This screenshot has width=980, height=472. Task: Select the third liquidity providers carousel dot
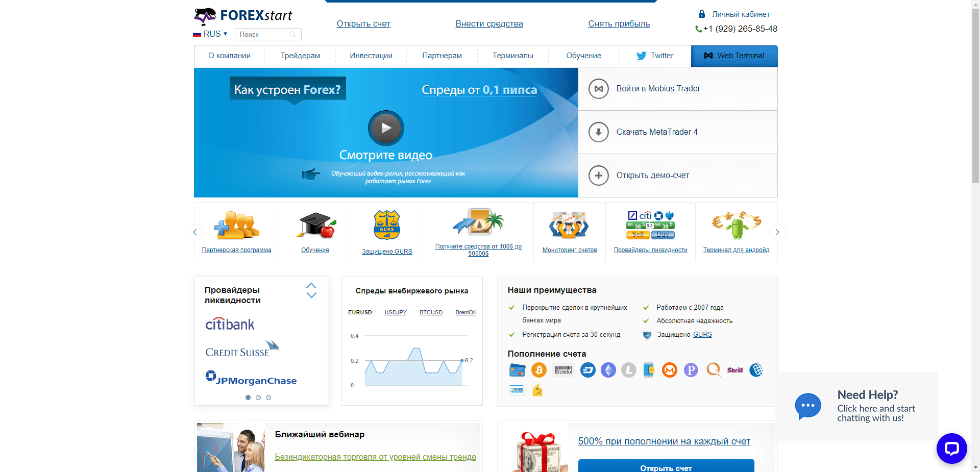point(268,398)
